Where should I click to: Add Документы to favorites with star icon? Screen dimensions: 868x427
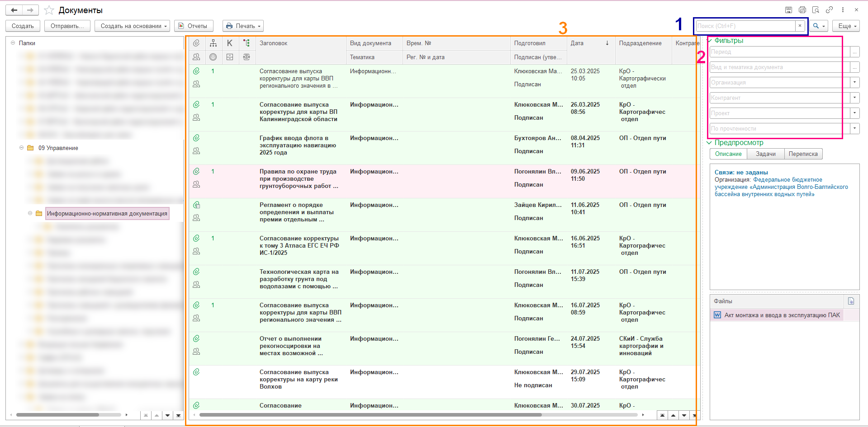coord(49,10)
